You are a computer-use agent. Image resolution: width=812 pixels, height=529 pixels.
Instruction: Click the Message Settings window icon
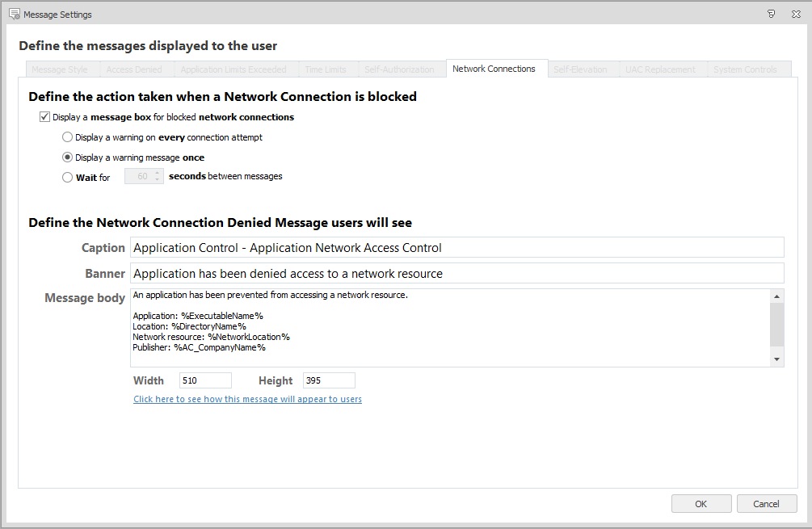[x=14, y=14]
